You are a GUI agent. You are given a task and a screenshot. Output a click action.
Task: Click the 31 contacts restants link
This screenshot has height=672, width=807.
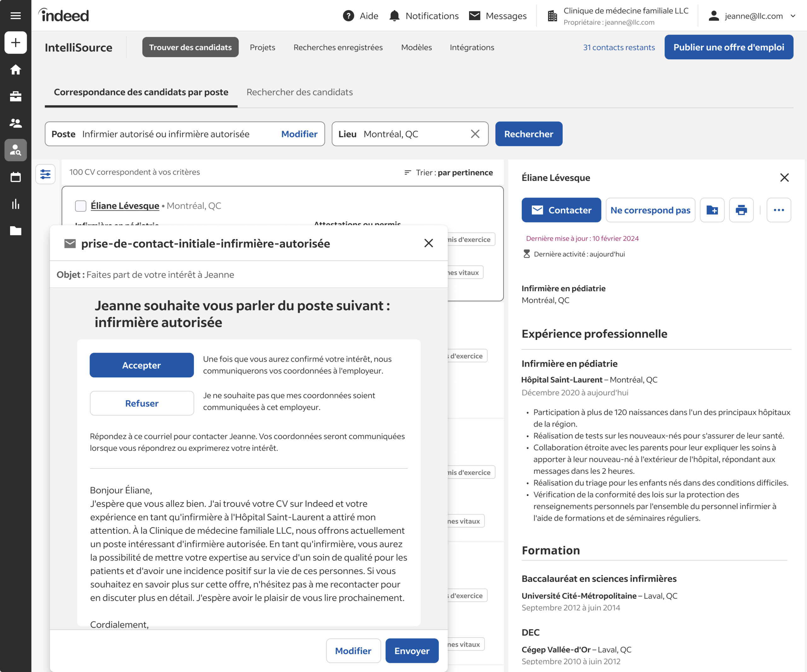[x=619, y=47]
